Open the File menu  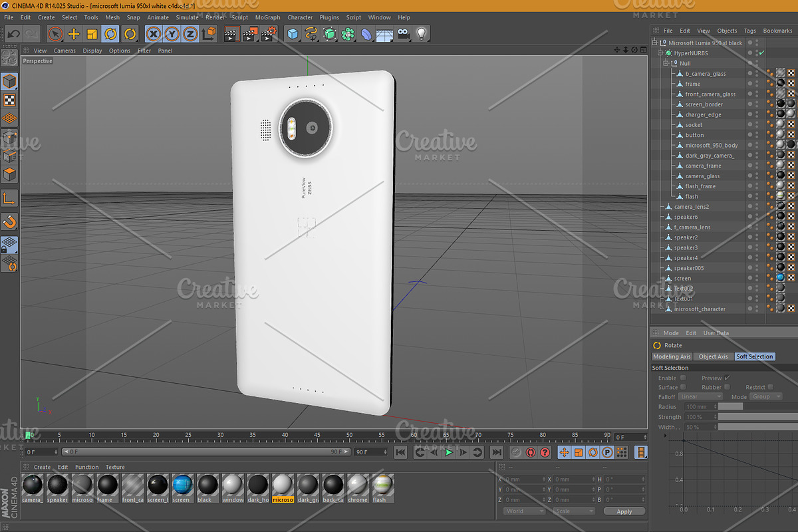pyautogui.click(x=9, y=17)
